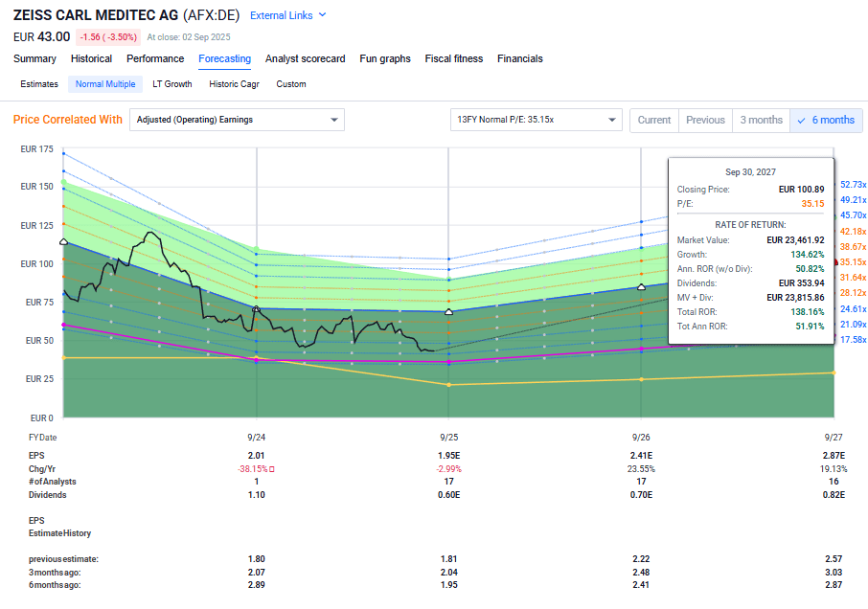Image resolution: width=868 pixels, height=609 pixels.
Task: Click the arrow on the Normal P/E dropdown
Action: click(611, 121)
